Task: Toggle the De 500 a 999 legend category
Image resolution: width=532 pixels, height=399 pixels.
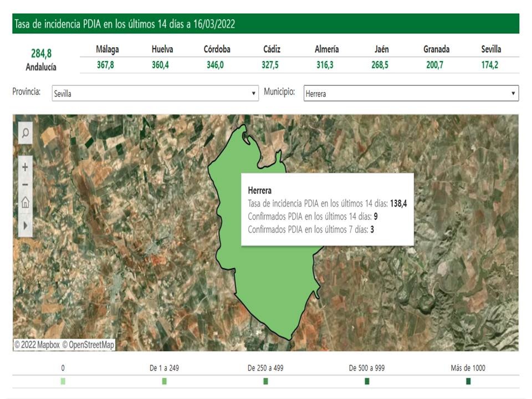Action: point(367,381)
